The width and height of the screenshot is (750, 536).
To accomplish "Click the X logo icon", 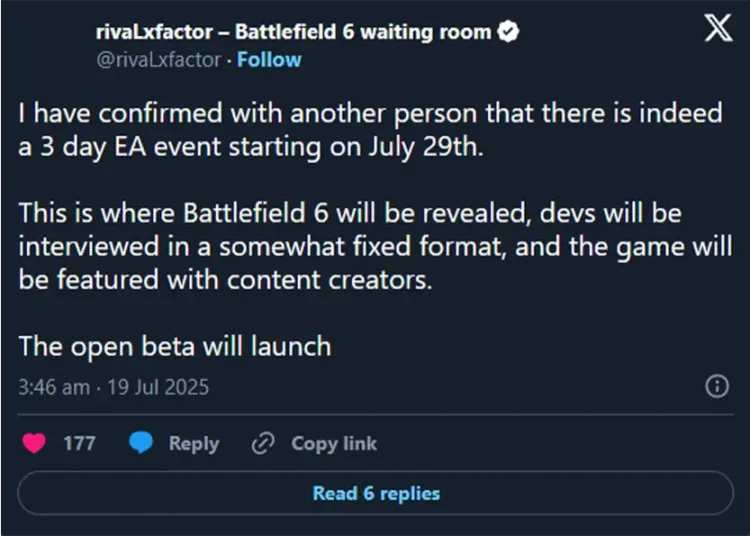I will (x=718, y=28).
